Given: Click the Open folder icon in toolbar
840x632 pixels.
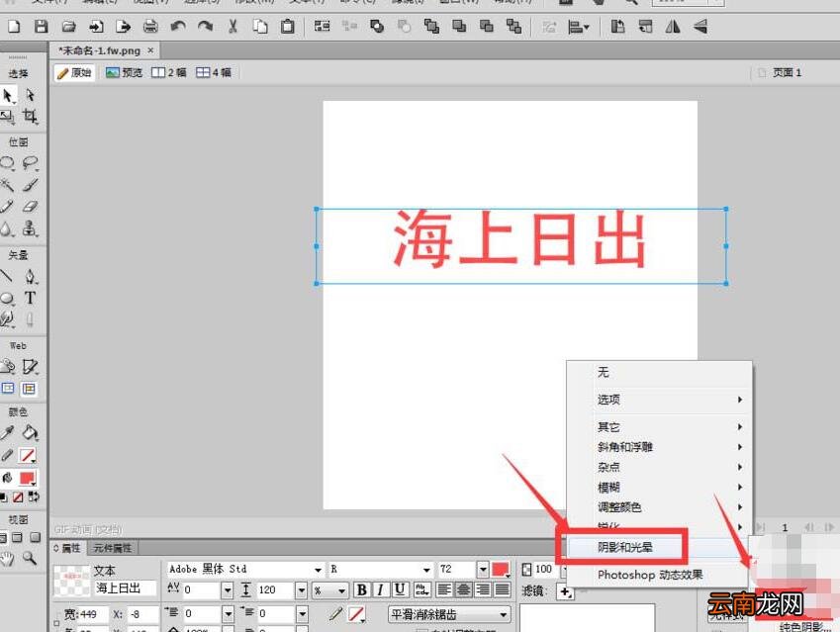Looking at the screenshot, I should (x=68, y=27).
